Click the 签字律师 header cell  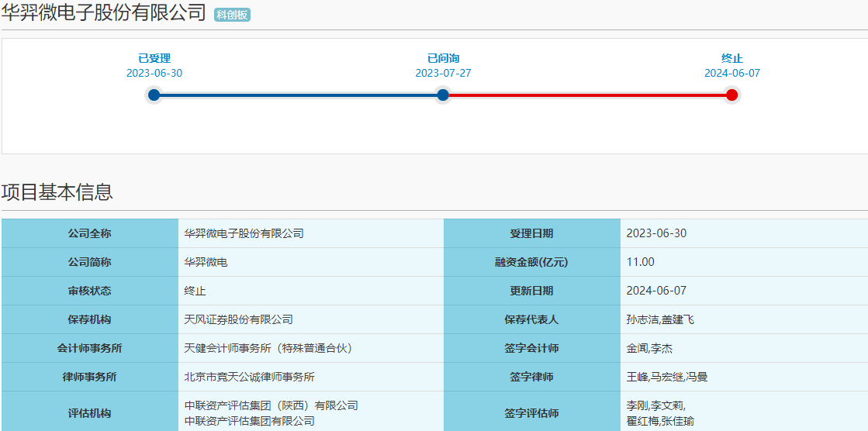[x=532, y=378]
